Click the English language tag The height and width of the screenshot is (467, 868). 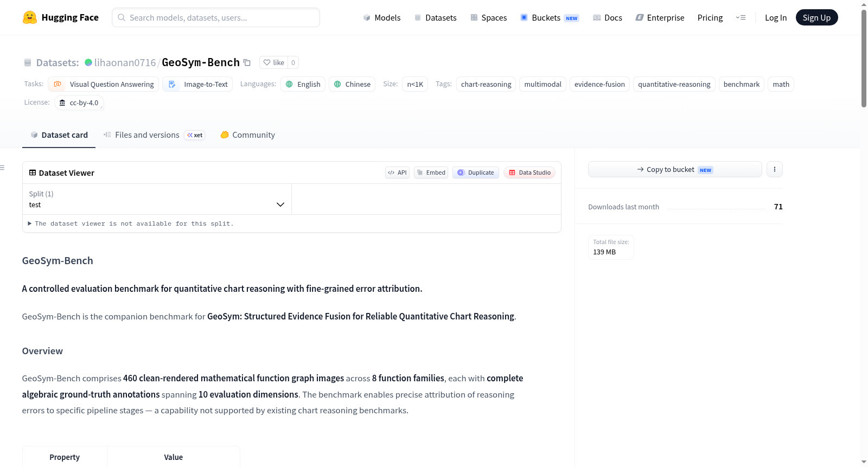[x=303, y=84]
